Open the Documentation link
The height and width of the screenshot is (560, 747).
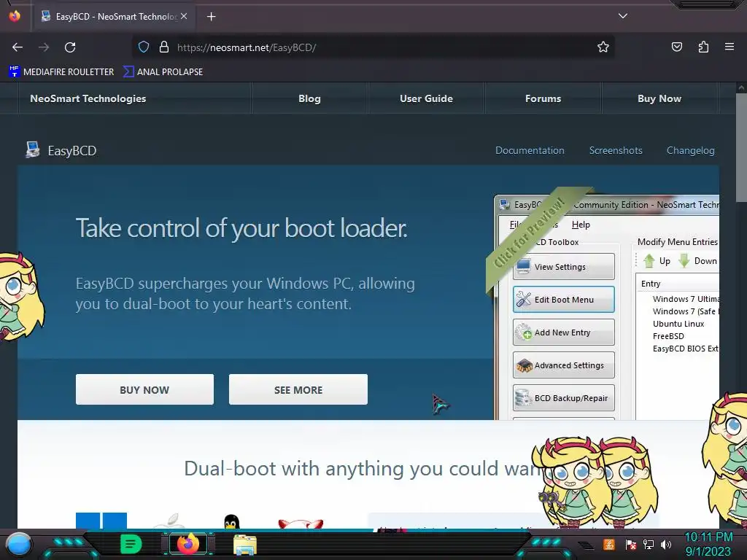tap(530, 150)
